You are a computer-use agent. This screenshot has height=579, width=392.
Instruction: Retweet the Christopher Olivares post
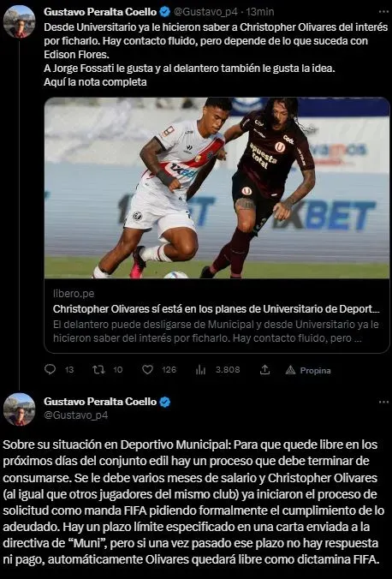click(x=98, y=370)
